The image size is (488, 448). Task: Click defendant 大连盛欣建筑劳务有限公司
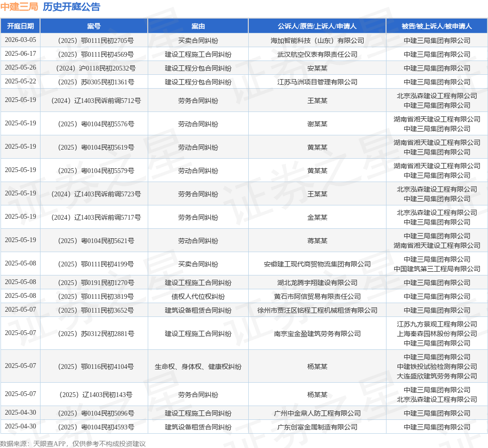tap(437, 376)
